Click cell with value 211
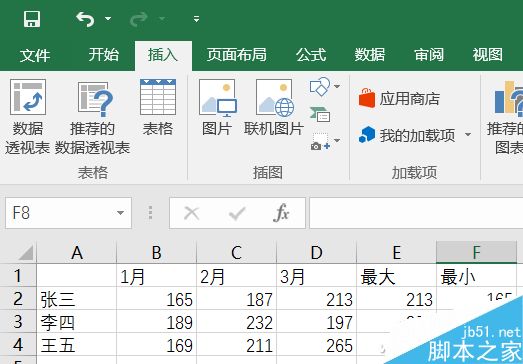This screenshot has height=364, width=523. 236,345
